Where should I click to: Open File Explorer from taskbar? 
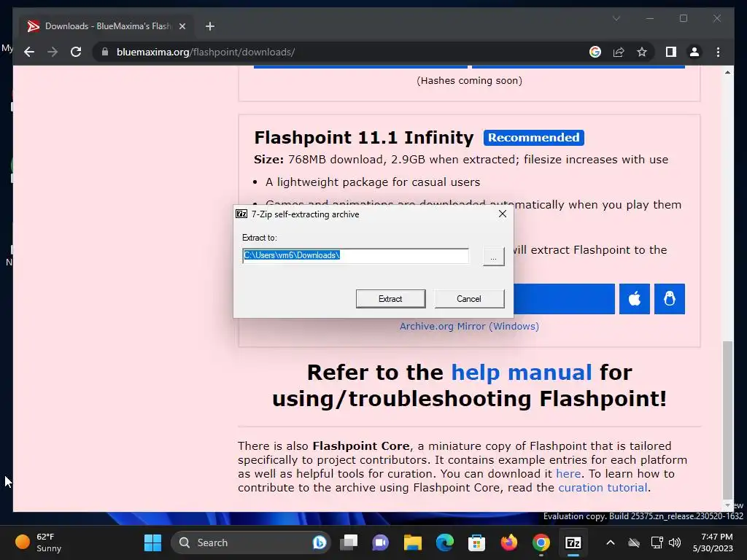click(413, 542)
